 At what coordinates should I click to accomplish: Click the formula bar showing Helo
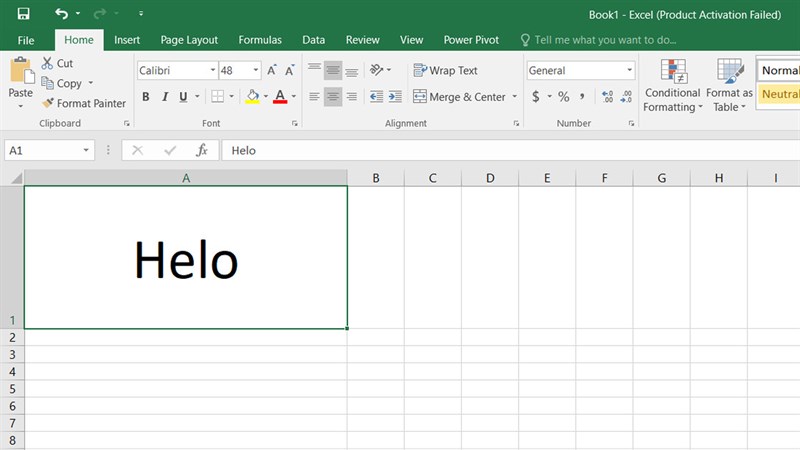(510, 151)
